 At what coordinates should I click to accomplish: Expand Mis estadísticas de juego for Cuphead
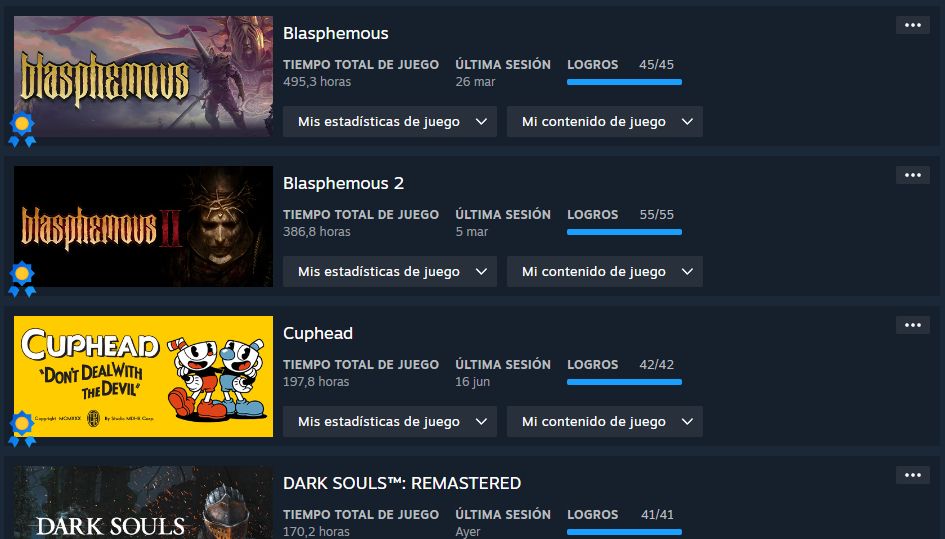point(390,422)
